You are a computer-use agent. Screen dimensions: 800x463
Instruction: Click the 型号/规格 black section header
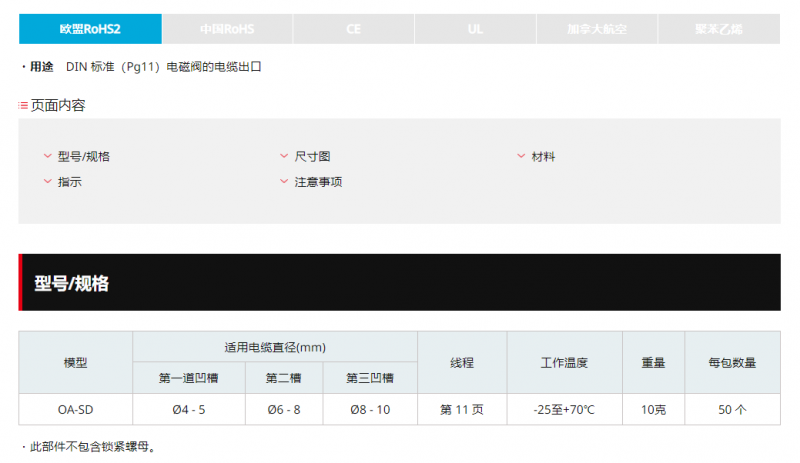pos(399,282)
